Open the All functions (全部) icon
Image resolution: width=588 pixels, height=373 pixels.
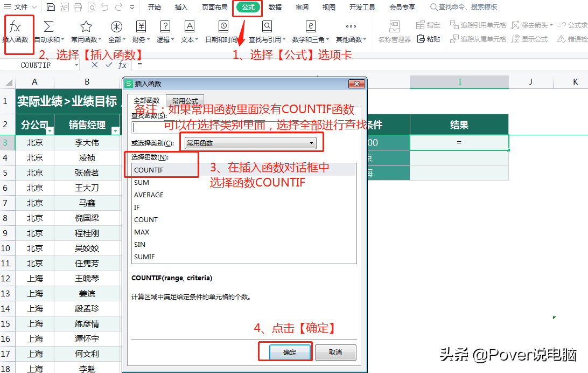pyautogui.click(x=116, y=26)
